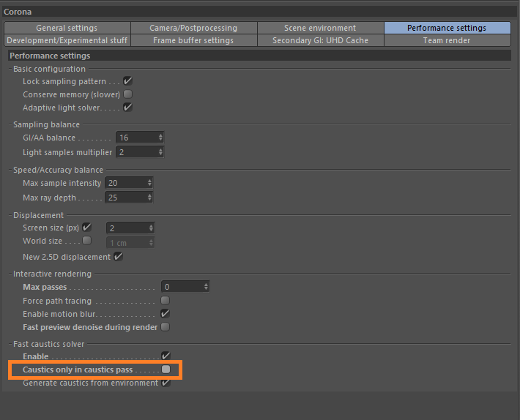Adjust GI/AA balance spinner arrows
Viewport: 520px width, 420px height.
pyautogui.click(x=160, y=138)
